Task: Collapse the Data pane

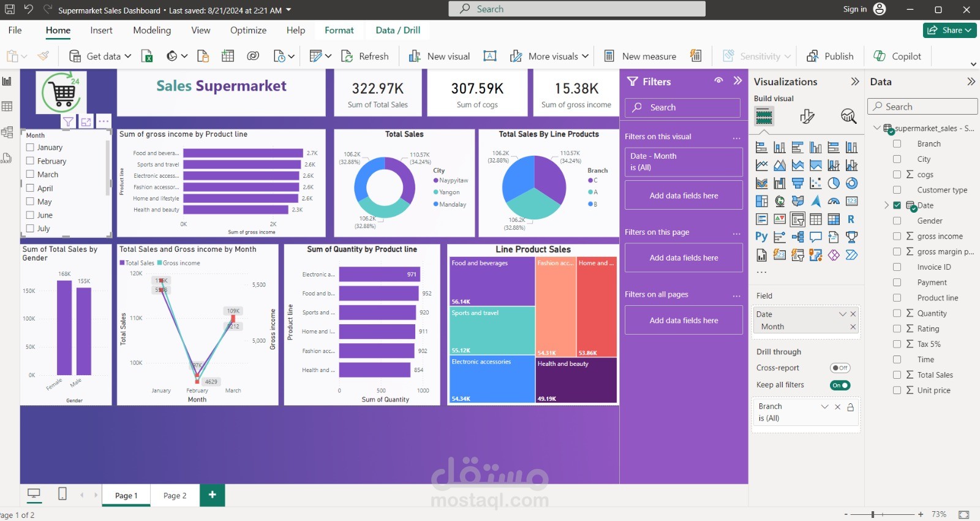Action: pos(971,82)
